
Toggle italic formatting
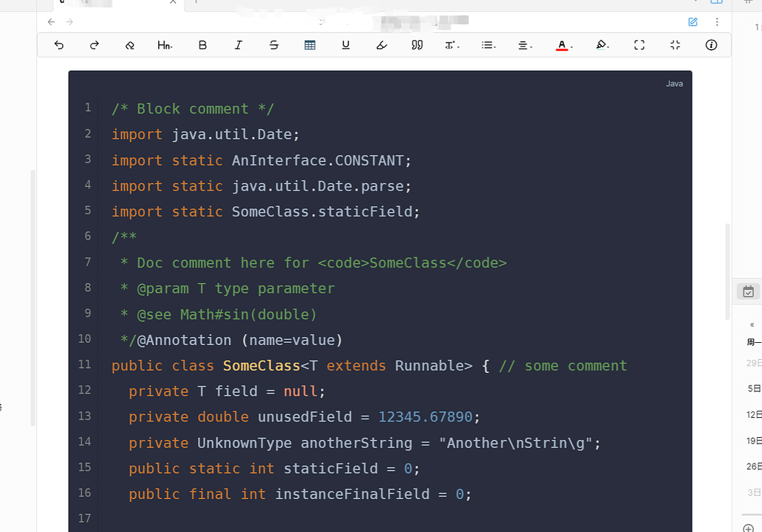coord(238,45)
